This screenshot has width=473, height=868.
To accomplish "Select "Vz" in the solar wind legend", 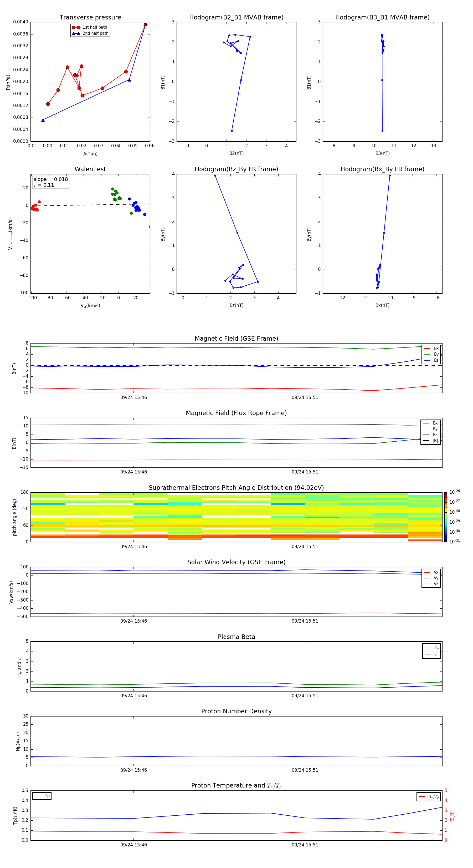I will [431, 584].
